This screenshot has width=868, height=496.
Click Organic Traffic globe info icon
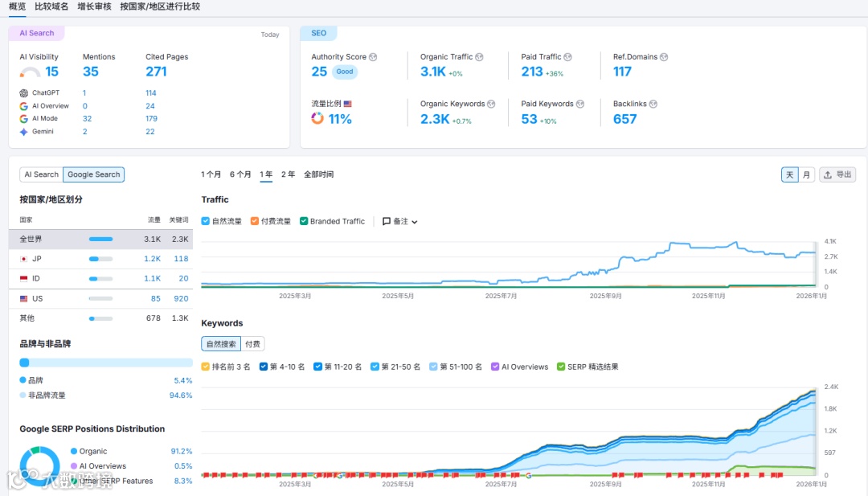(479, 57)
